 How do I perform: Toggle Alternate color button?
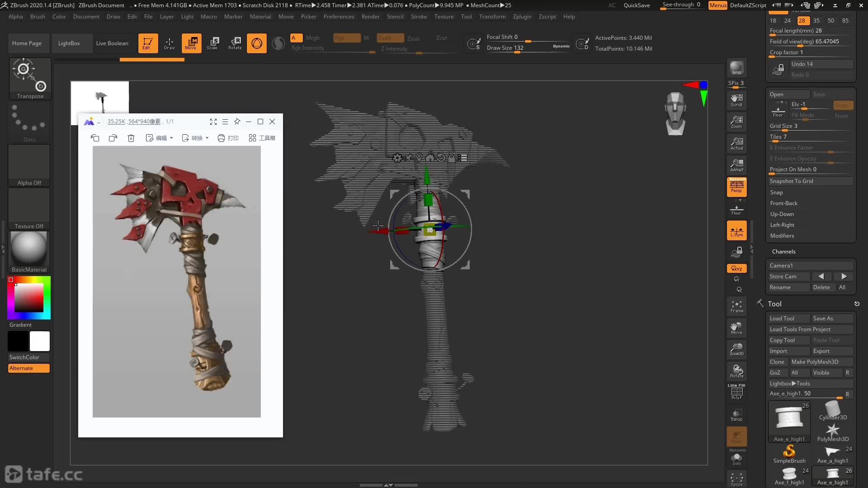tap(29, 368)
